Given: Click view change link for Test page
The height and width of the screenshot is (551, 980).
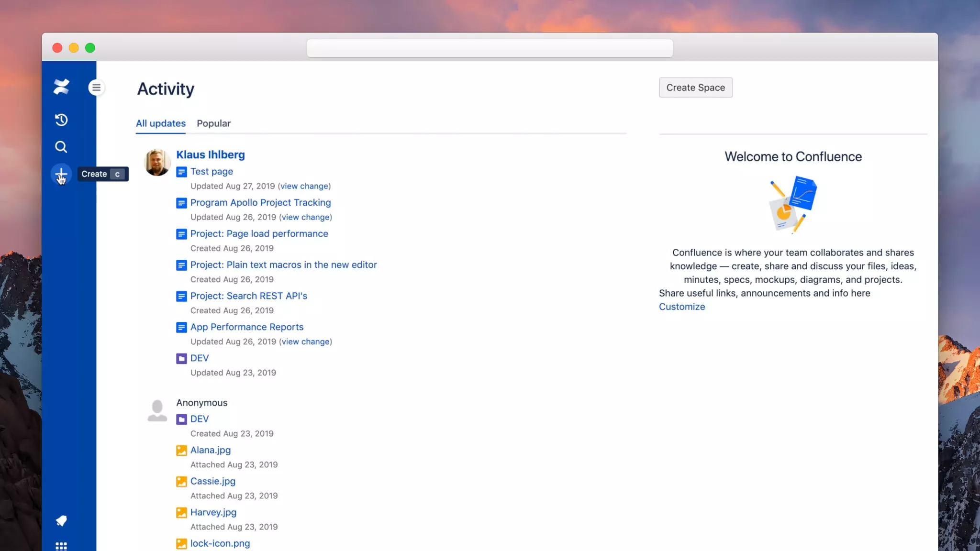Looking at the screenshot, I should coord(304,186).
